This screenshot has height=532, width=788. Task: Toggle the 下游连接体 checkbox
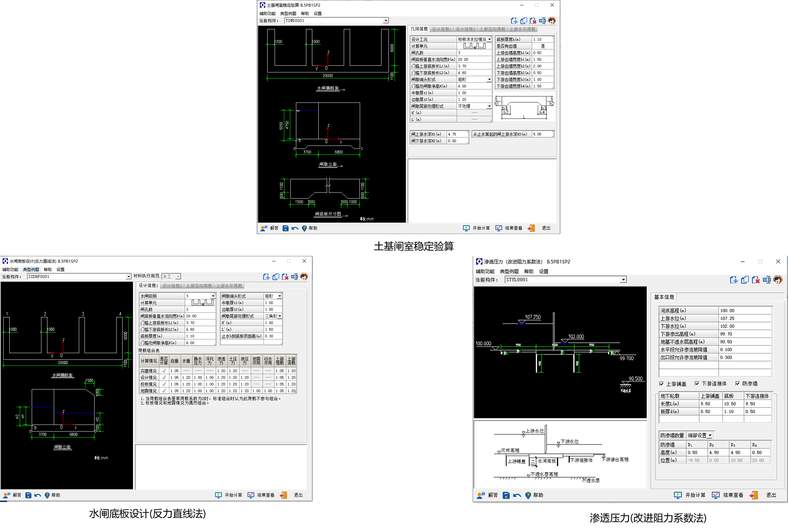(697, 383)
